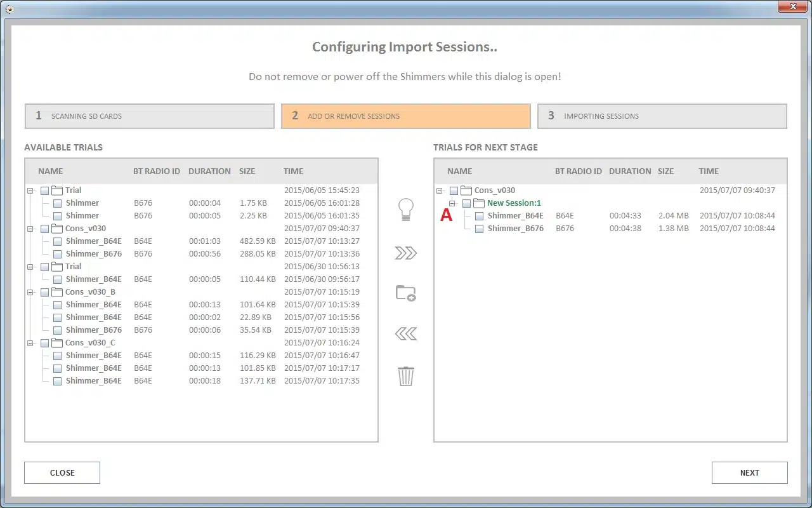Open step 3 Importing Sessions
Screen dimensions: 812x508
coord(662,116)
